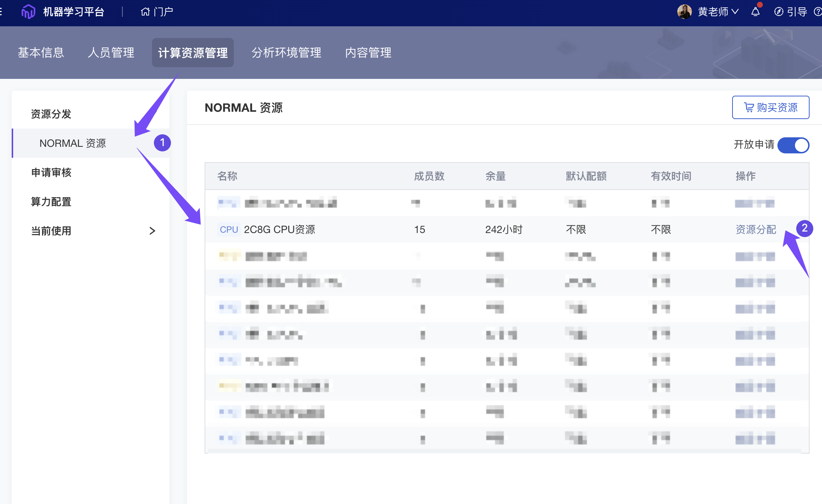Click the help question mark icon
The image size is (822, 504).
pos(818,12)
